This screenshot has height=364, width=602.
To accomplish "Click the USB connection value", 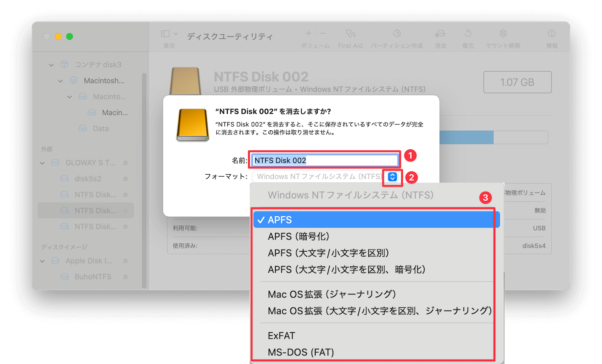I will point(539,228).
